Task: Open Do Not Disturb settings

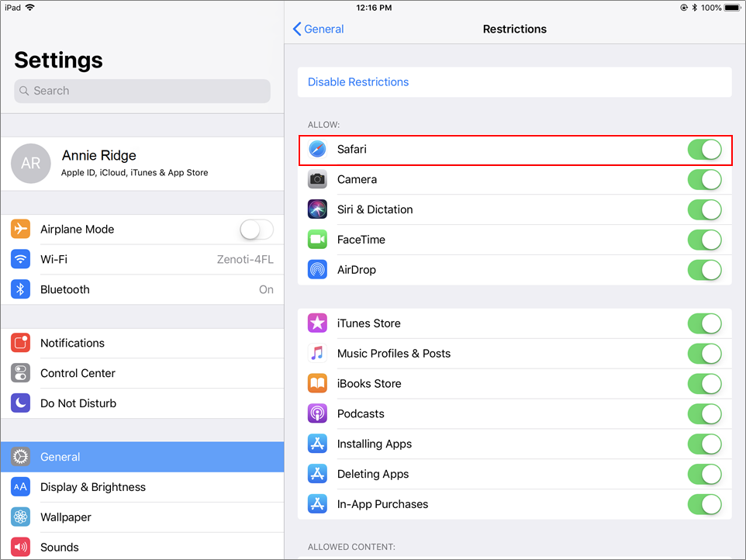Action: click(142, 403)
